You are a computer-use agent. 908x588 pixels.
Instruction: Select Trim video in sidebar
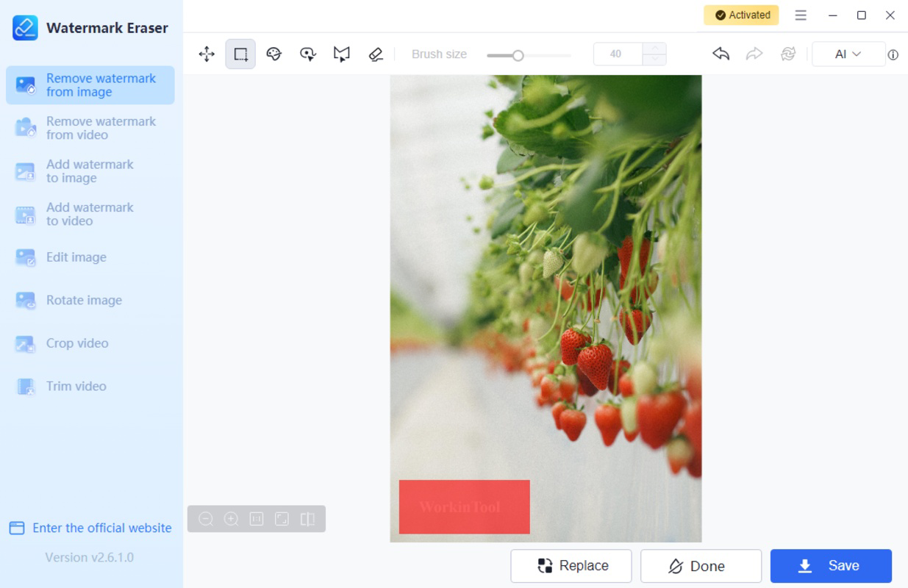point(90,386)
